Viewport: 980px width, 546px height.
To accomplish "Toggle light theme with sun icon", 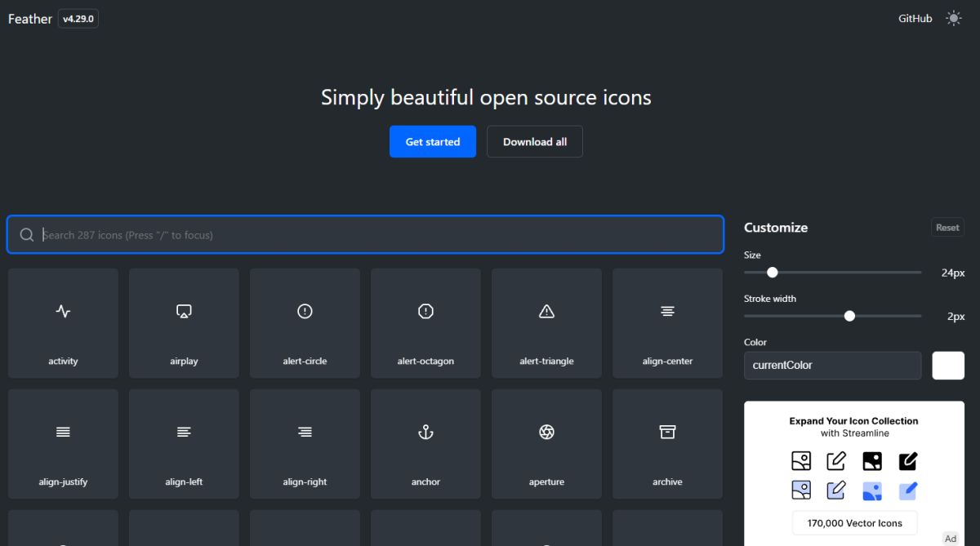I will point(953,18).
